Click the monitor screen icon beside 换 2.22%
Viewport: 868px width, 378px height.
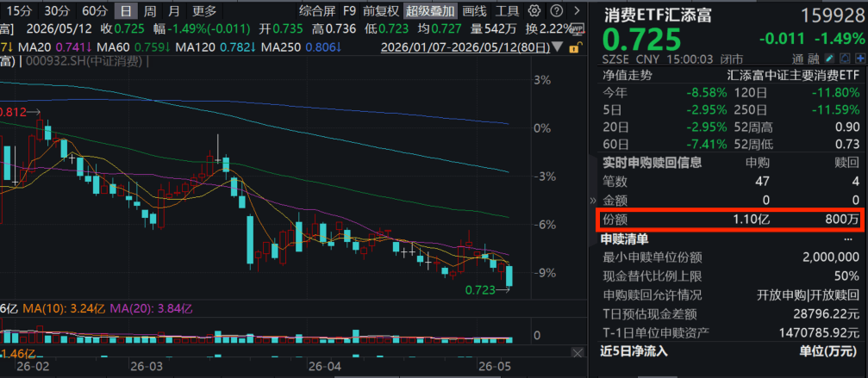click(x=577, y=28)
